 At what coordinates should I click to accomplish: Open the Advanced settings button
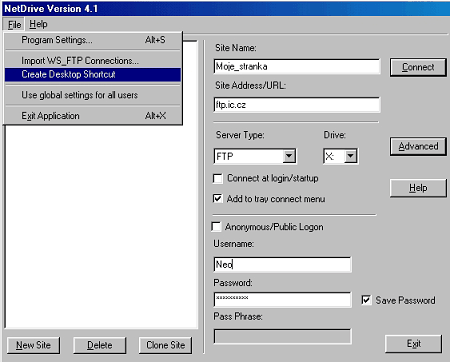point(418,146)
